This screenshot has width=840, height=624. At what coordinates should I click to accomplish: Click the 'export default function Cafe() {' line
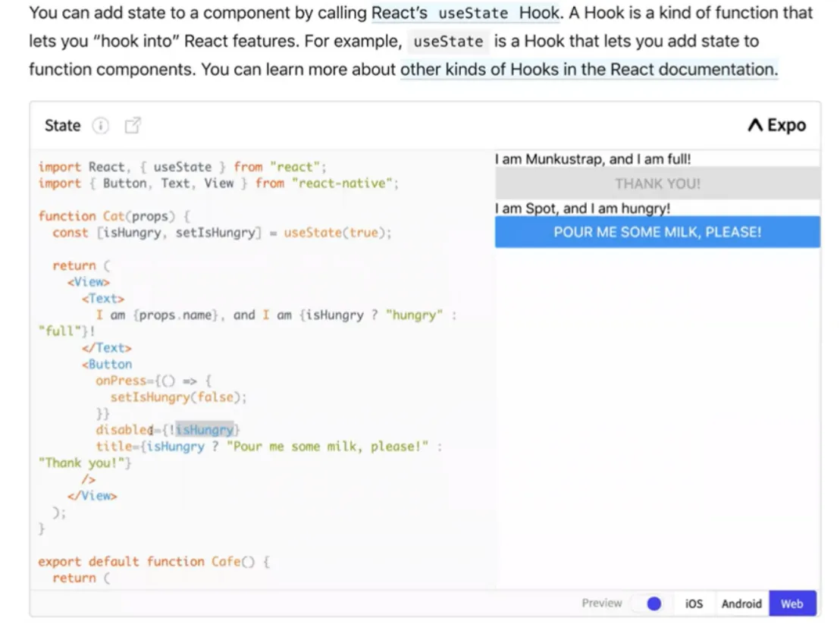(x=154, y=561)
